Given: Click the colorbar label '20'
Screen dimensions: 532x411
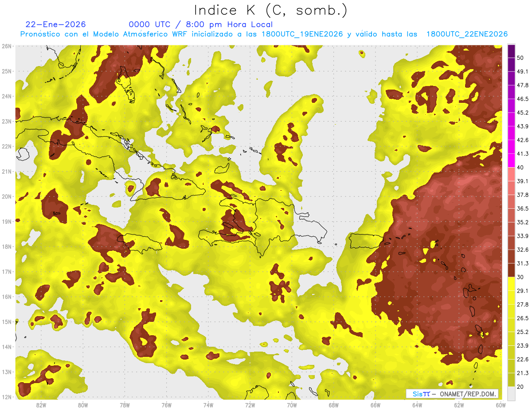Looking at the screenshot, I should pyautogui.click(x=521, y=387).
